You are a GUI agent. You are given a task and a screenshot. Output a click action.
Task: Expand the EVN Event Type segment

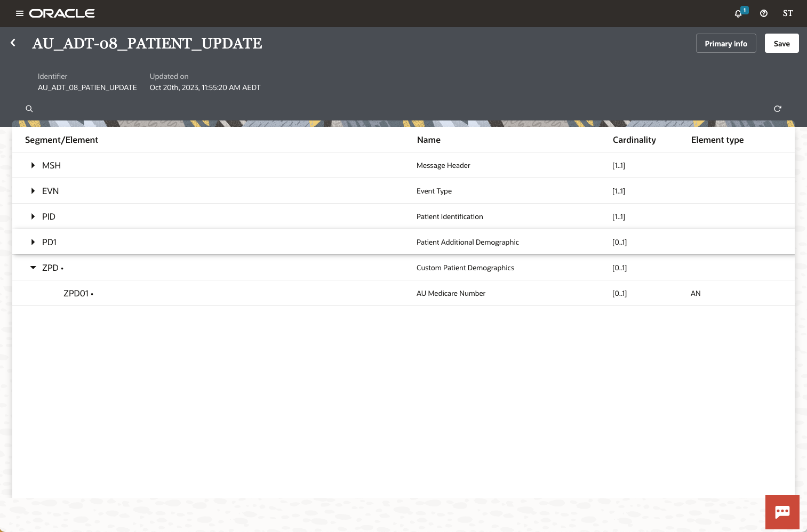[x=33, y=191]
